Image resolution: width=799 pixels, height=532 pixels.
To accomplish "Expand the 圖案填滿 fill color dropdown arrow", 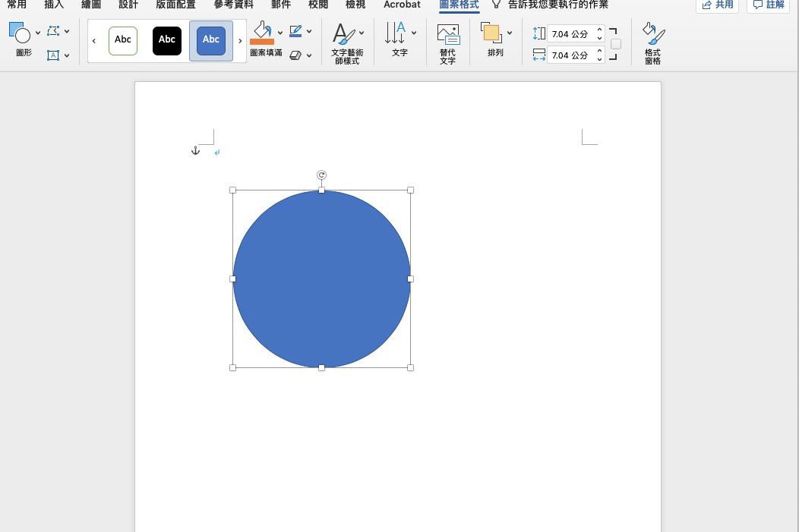I will pos(280,33).
